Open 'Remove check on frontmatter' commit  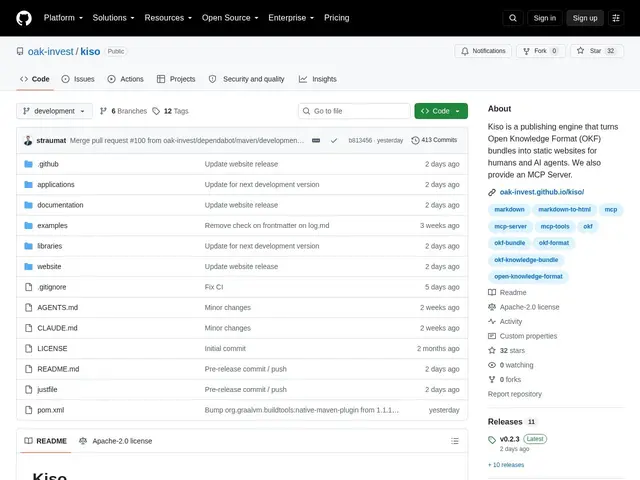click(x=267, y=225)
